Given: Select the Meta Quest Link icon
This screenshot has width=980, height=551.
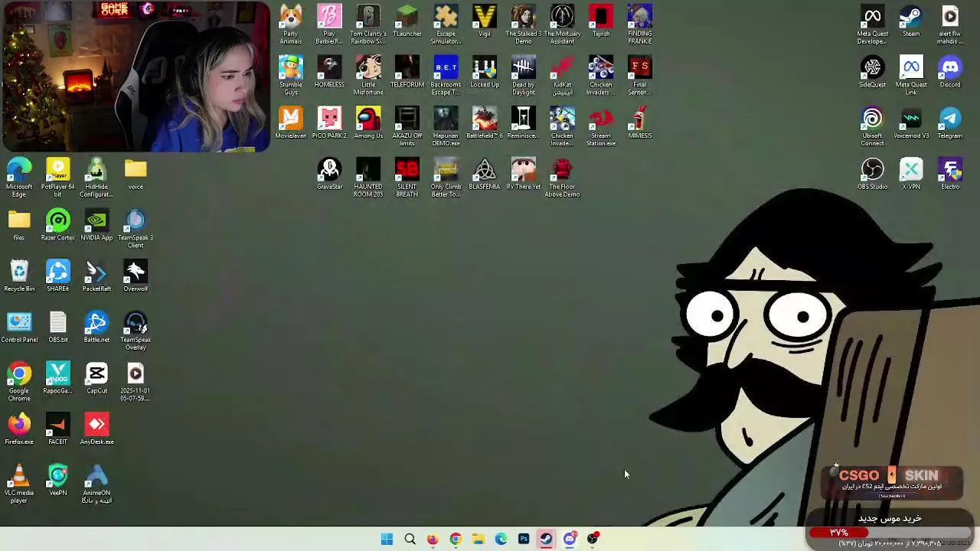Looking at the screenshot, I should [911, 76].
